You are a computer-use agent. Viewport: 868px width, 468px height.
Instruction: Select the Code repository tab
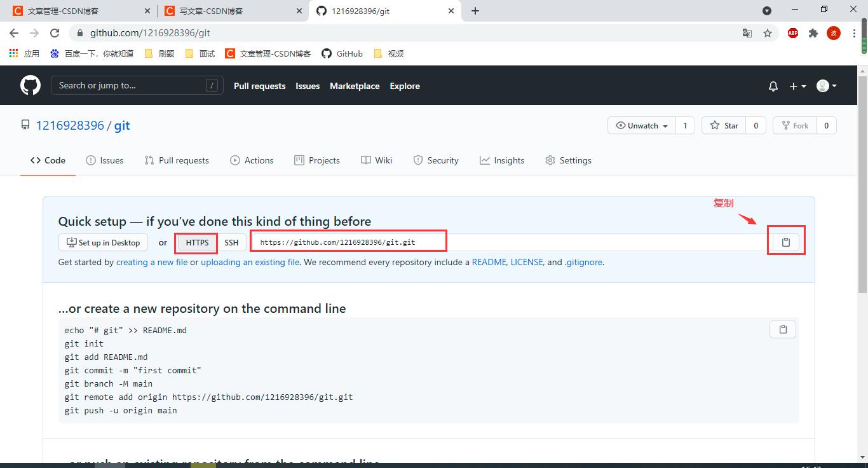pyautogui.click(x=48, y=160)
